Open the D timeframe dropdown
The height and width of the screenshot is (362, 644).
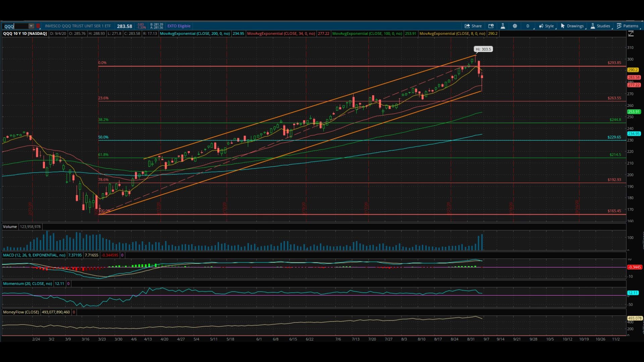(x=528, y=26)
